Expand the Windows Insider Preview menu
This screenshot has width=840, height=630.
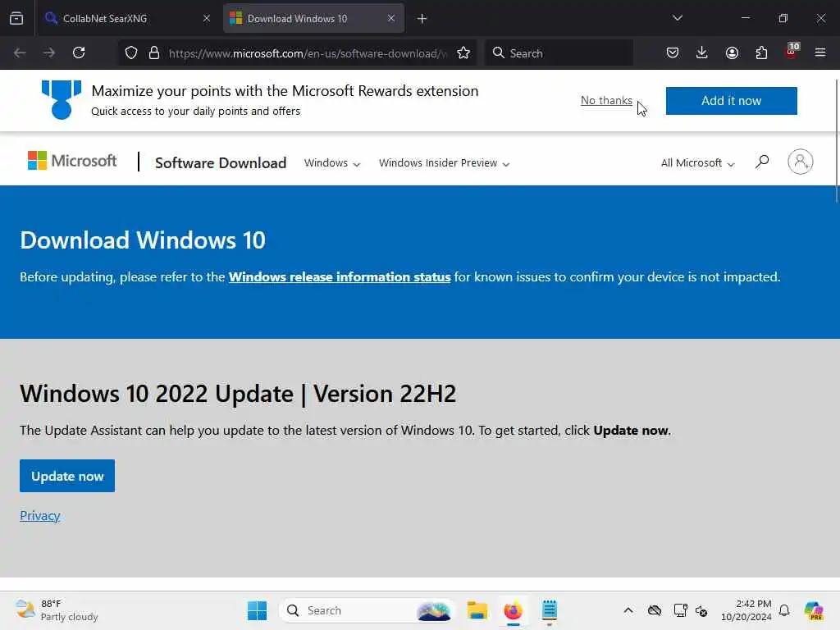pyautogui.click(x=444, y=163)
